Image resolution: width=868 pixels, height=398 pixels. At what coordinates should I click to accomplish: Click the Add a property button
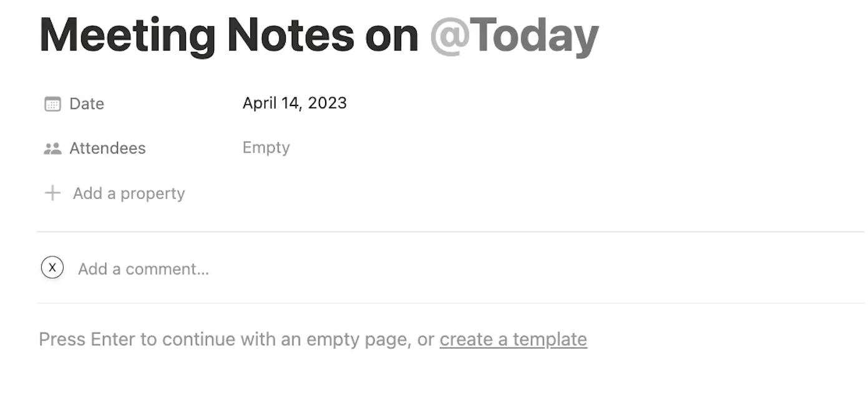tap(115, 193)
